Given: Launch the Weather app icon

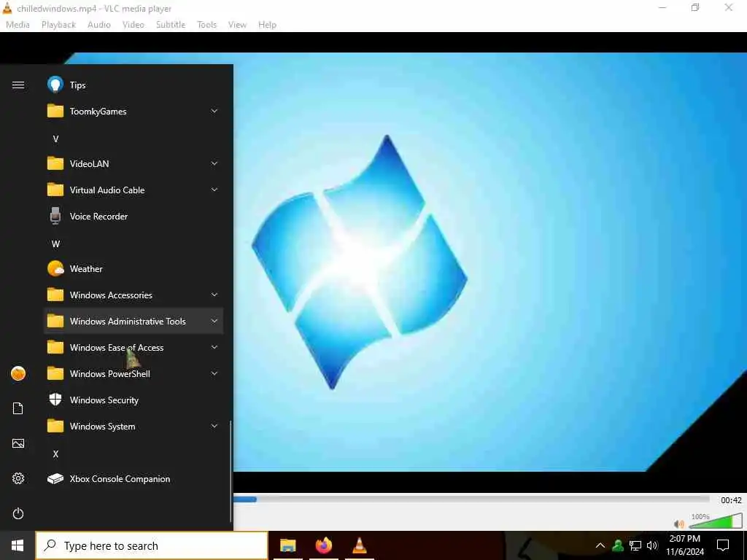Looking at the screenshot, I should coord(55,268).
